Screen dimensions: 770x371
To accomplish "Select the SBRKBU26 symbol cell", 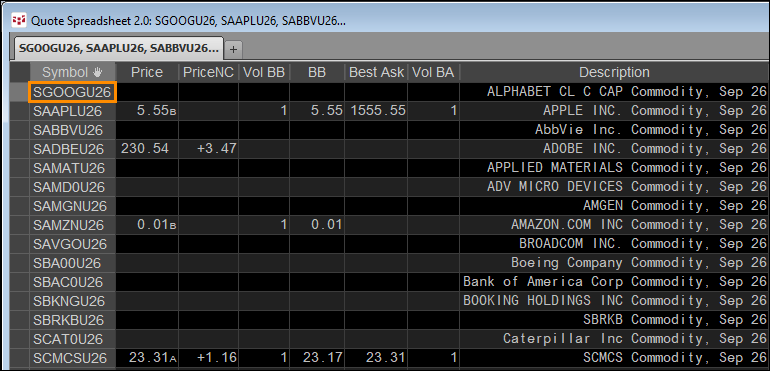I will coord(72,320).
